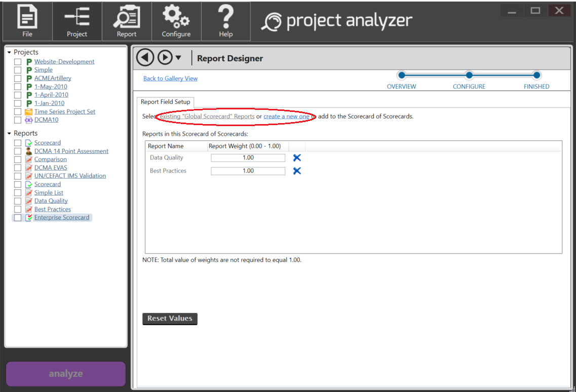Check the Website-Development project checkbox
The height and width of the screenshot is (392, 576).
coord(18,62)
